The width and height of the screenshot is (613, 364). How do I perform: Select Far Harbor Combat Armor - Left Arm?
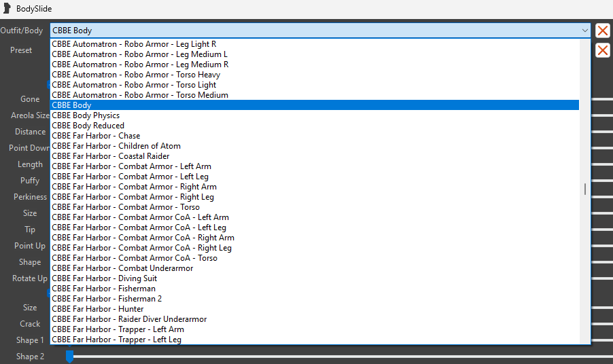(x=315, y=166)
